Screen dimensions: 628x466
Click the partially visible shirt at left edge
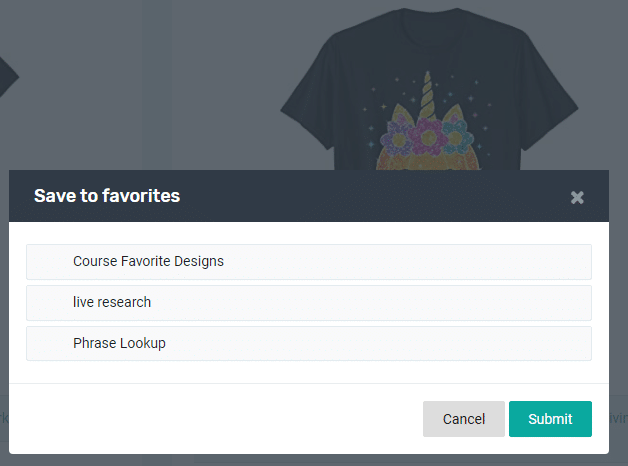pos(8,77)
